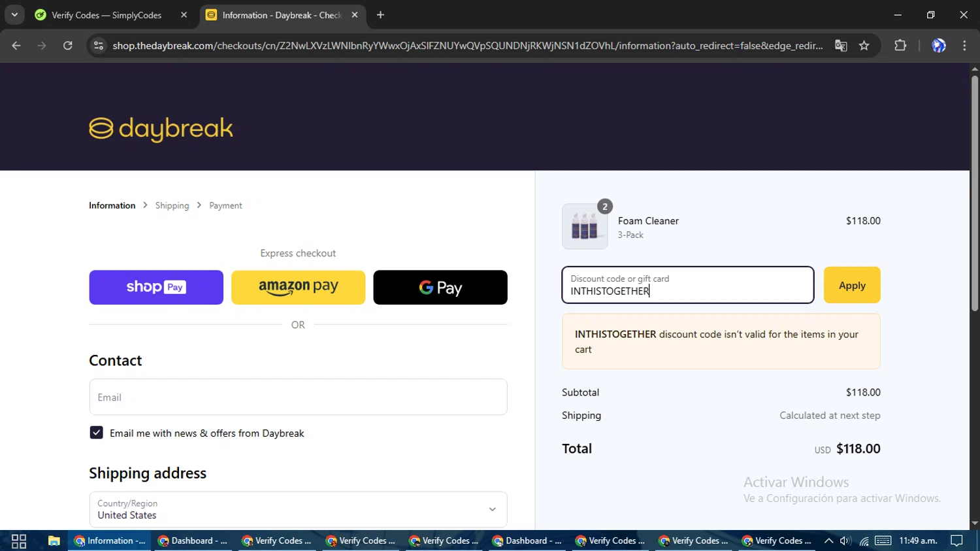Click the touch keyboard tray icon
Screen dimensions: 980x551
tap(883, 541)
